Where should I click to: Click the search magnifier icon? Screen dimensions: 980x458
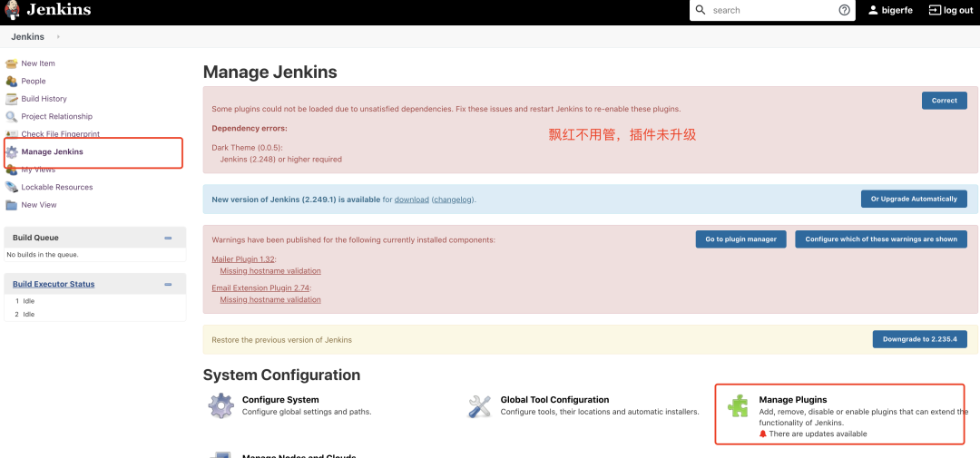(x=701, y=10)
